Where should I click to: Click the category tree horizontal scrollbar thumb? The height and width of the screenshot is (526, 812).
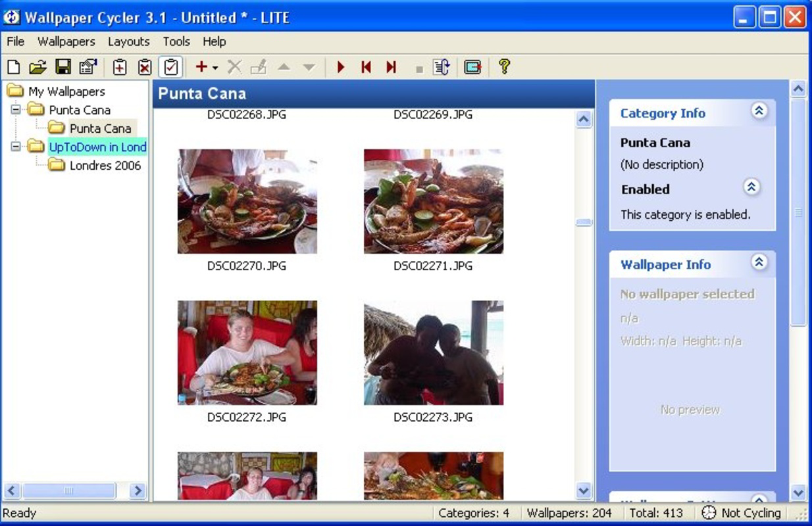pos(69,490)
